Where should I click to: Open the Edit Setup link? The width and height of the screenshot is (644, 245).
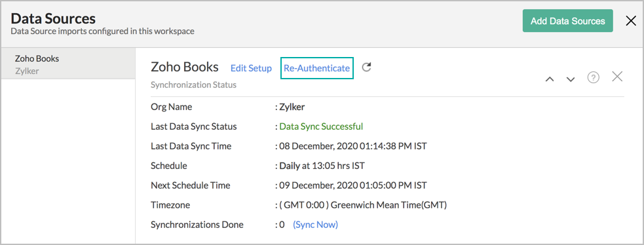click(x=251, y=68)
